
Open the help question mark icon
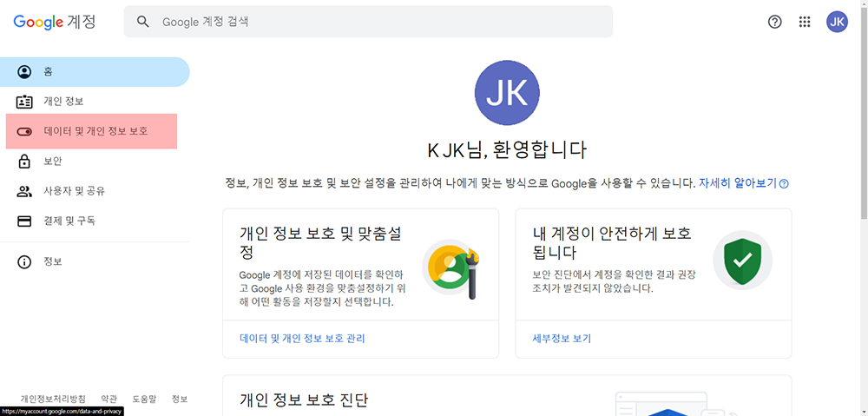[x=775, y=22]
